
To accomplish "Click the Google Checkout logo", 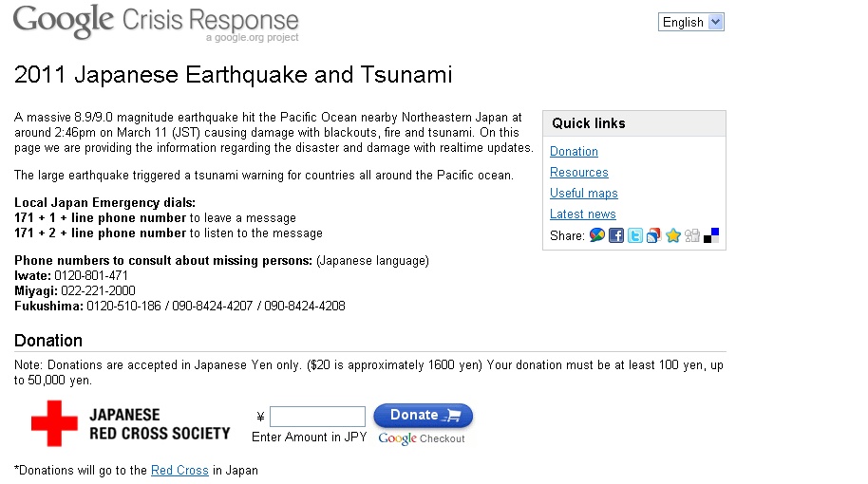I will 422,438.
